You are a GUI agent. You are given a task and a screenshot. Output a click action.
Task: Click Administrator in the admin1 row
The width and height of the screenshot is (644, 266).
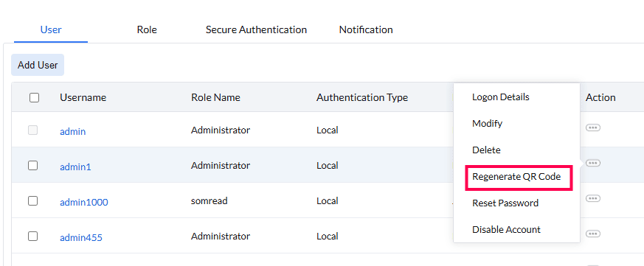tap(221, 166)
